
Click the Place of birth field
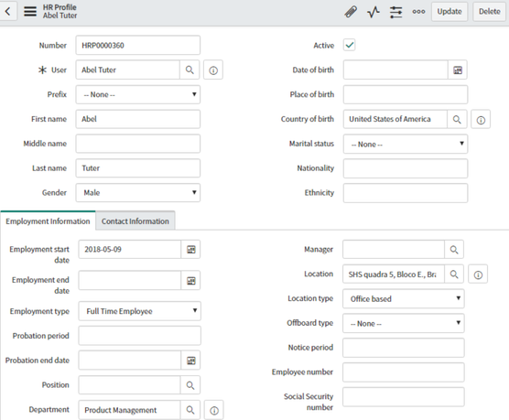[x=406, y=94]
